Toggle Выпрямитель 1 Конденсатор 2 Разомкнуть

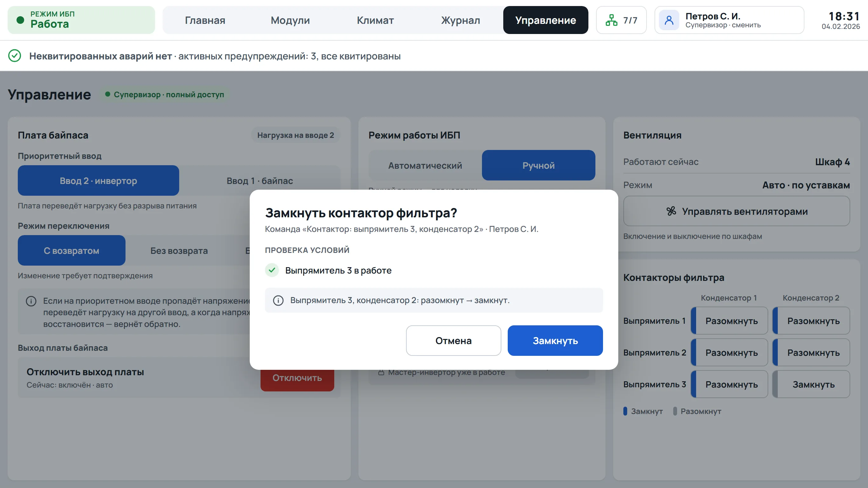tap(811, 321)
